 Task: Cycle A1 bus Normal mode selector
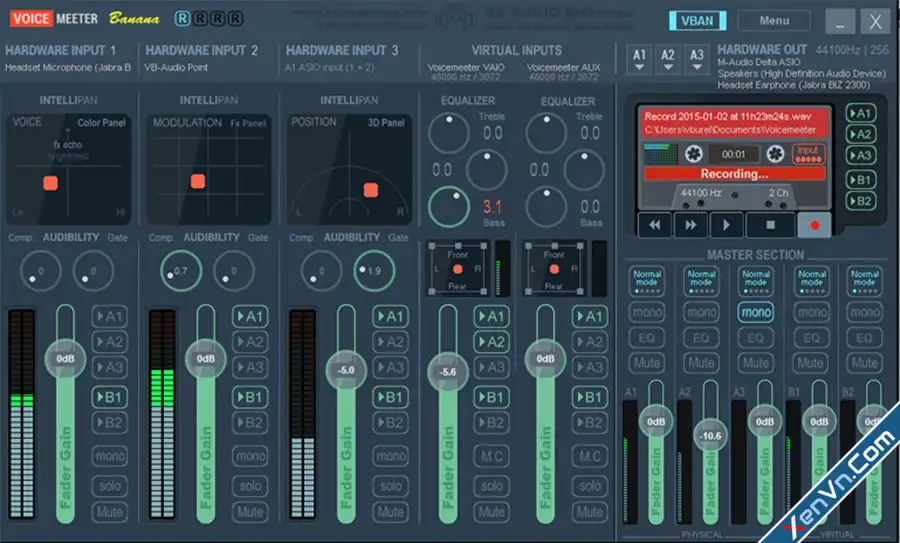pos(647,281)
